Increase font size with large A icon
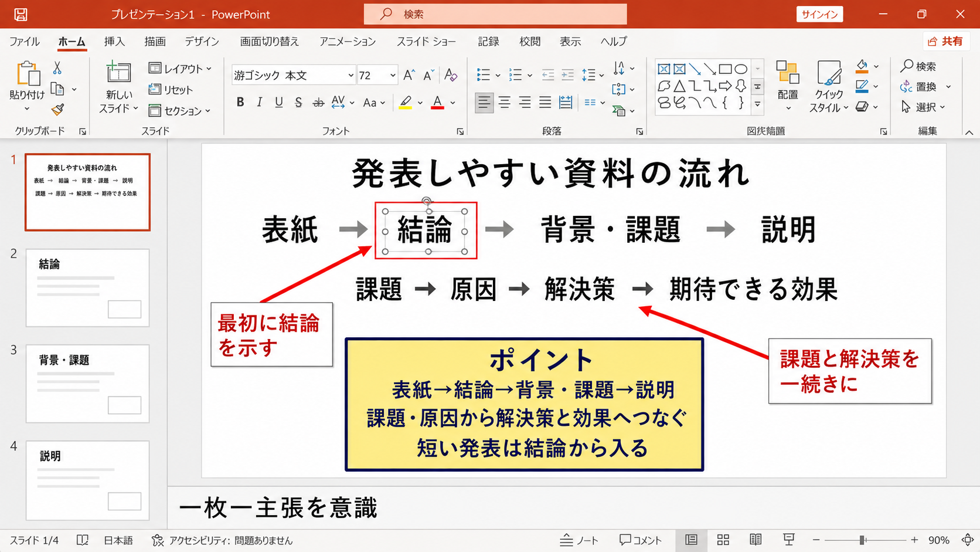Image resolution: width=980 pixels, height=552 pixels. coord(409,75)
